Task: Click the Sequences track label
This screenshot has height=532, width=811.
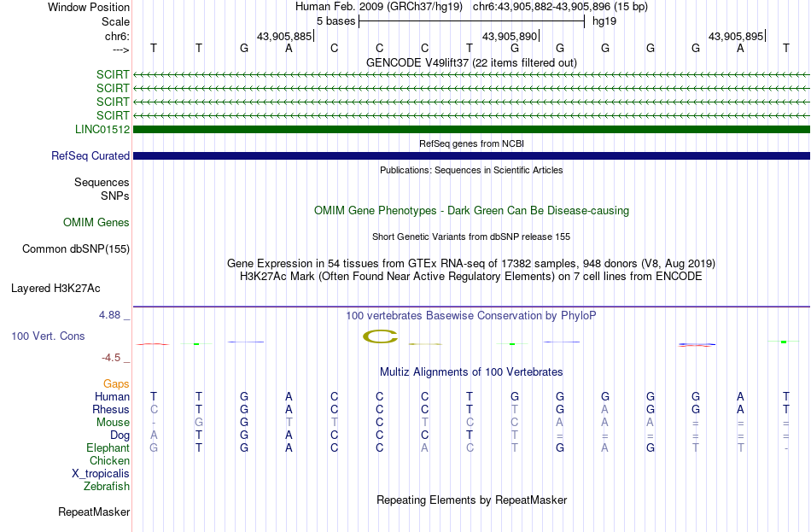Action: pos(102,182)
